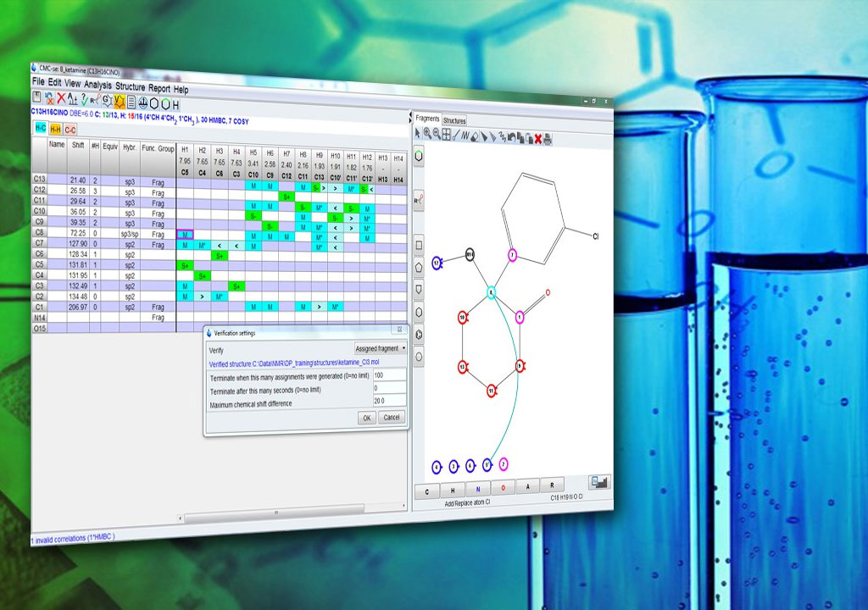Select the pentagon ring template
Screen dimensions: 868x610
[419, 266]
